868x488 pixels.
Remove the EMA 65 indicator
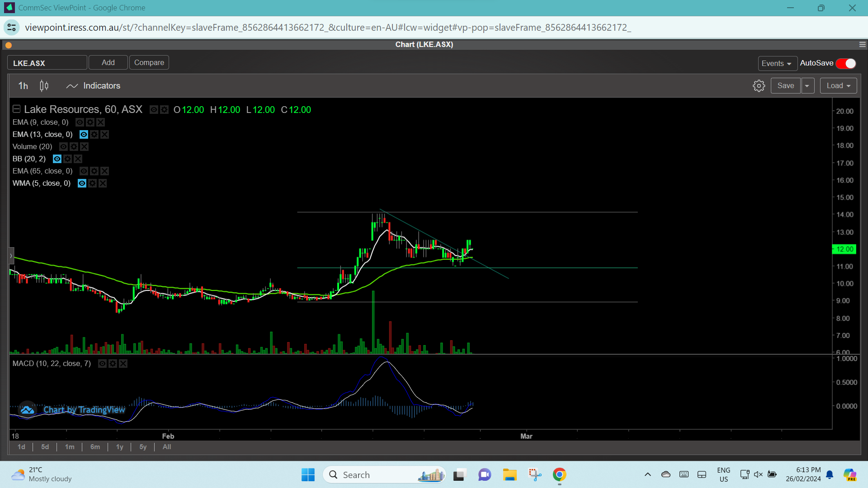pyautogui.click(x=104, y=171)
